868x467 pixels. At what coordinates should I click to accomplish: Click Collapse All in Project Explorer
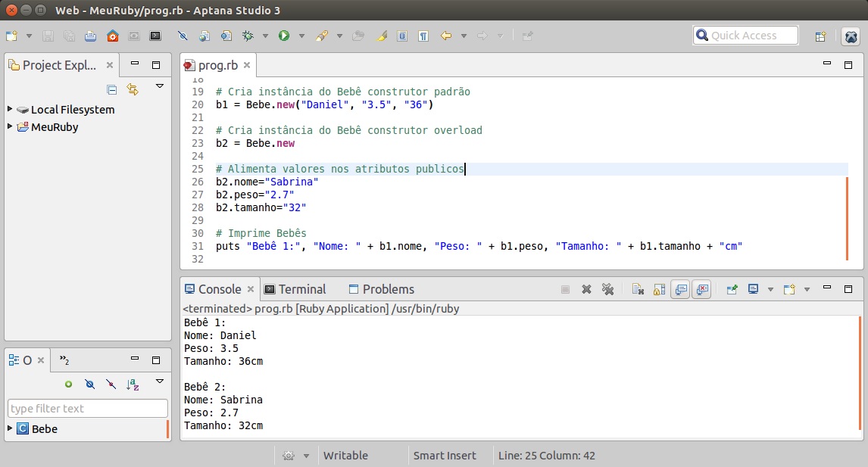pos(112,89)
